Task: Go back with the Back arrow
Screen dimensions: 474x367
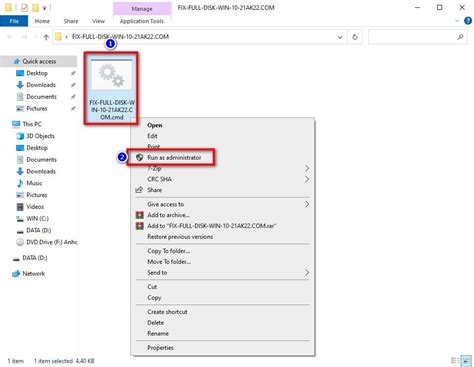Action: 10,37
